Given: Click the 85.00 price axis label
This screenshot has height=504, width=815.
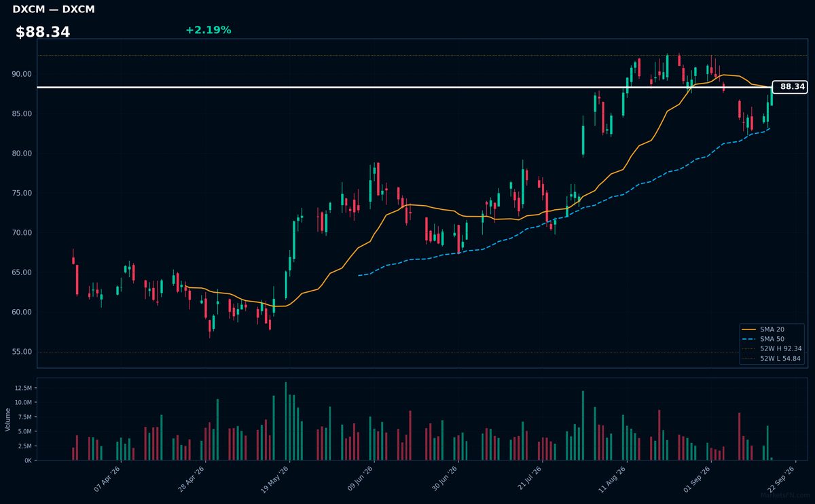Looking at the screenshot, I should click(21, 113).
